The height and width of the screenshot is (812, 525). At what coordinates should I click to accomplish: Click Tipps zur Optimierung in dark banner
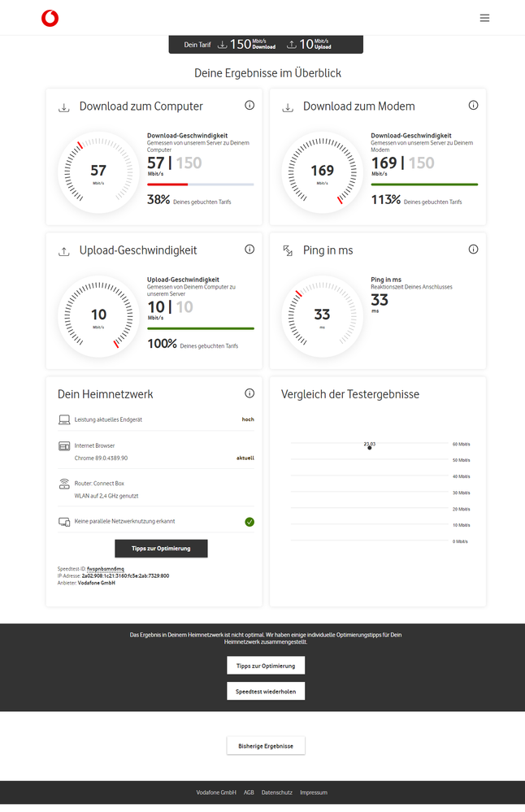pyautogui.click(x=266, y=666)
